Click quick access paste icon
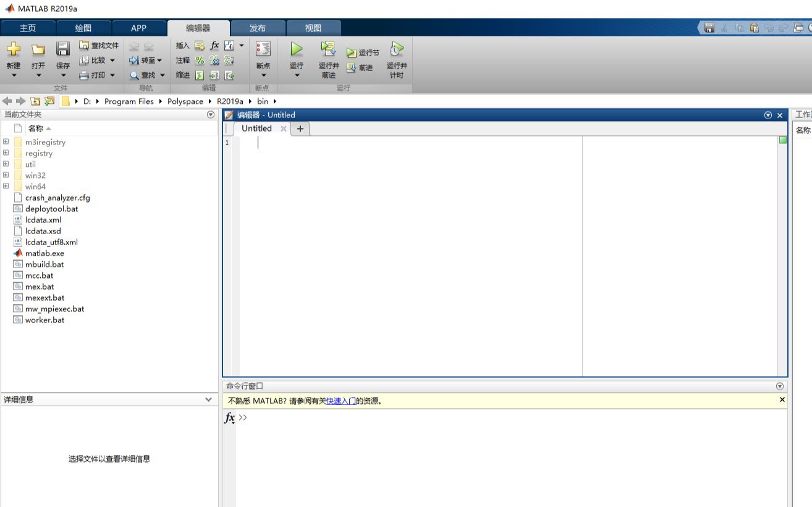 point(754,28)
